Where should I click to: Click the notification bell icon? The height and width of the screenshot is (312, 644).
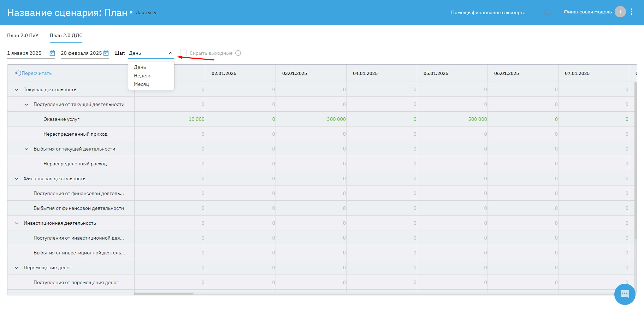pyautogui.click(x=547, y=12)
